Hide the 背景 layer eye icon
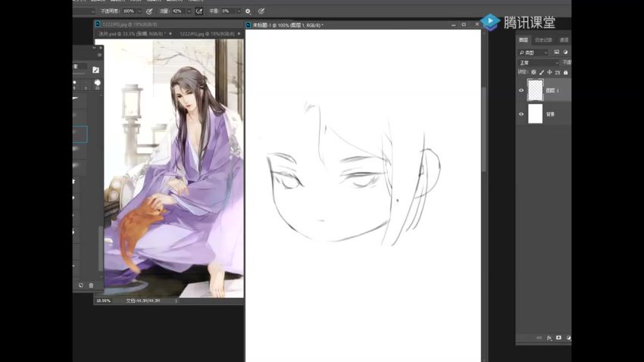Screen dimensions: 644x362 521,114
